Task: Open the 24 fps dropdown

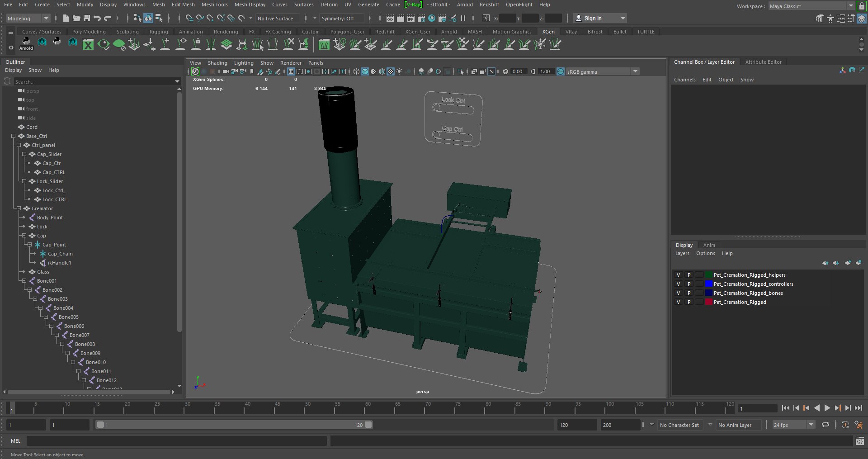Action: [x=793, y=425]
